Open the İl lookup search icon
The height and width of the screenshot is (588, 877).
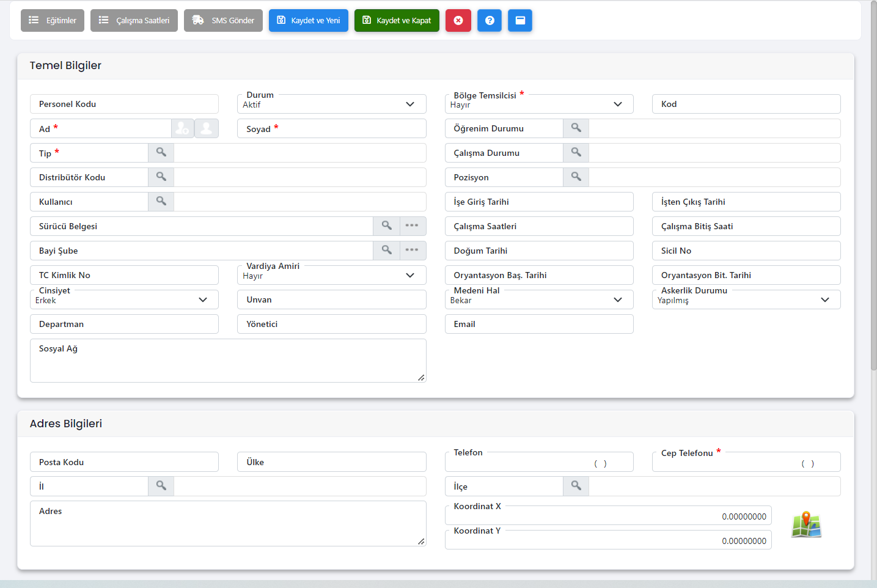click(x=161, y=487)
